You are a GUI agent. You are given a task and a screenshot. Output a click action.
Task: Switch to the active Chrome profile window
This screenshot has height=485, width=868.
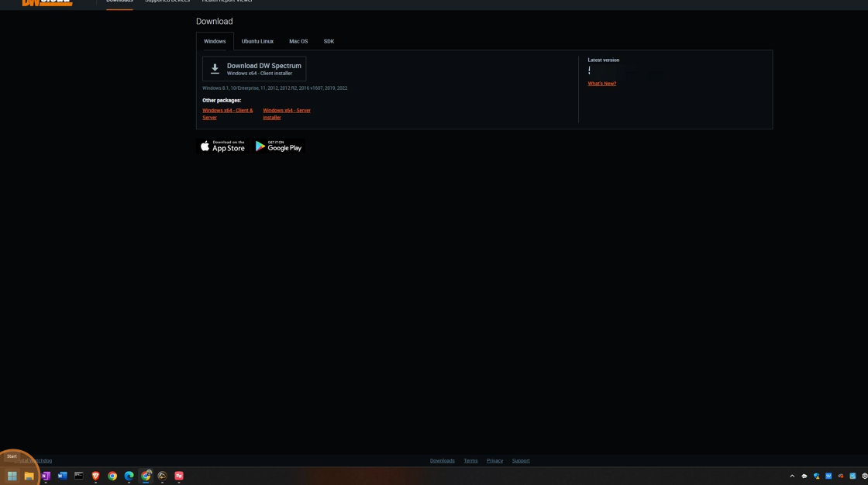pyautogui.click(x=146, y=476)
